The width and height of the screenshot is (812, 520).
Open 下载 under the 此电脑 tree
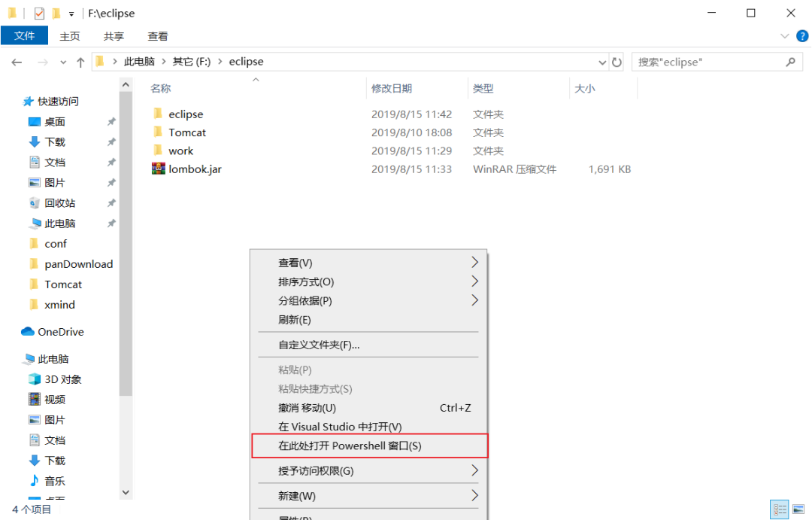point(55,461)
